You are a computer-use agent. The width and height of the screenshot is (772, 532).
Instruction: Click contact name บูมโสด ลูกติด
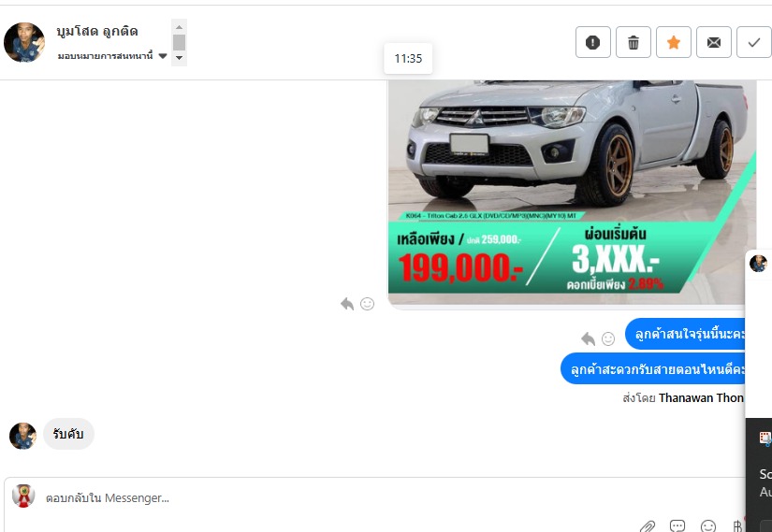tap(97, 32)
